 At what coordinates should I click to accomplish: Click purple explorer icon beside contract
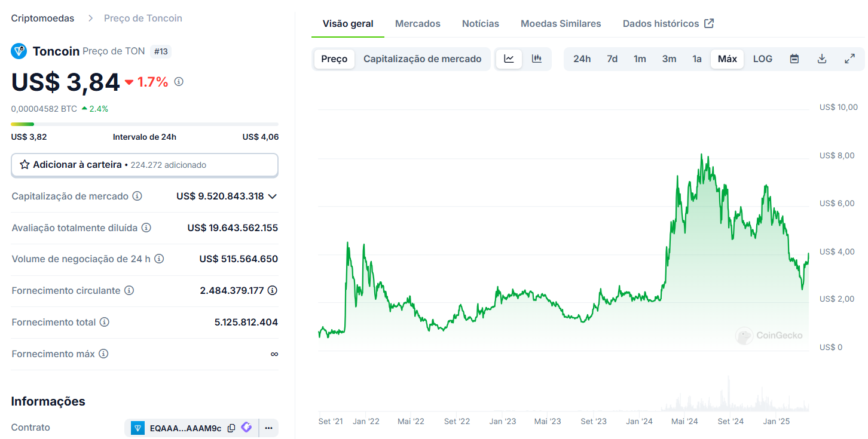pos(246,428)
